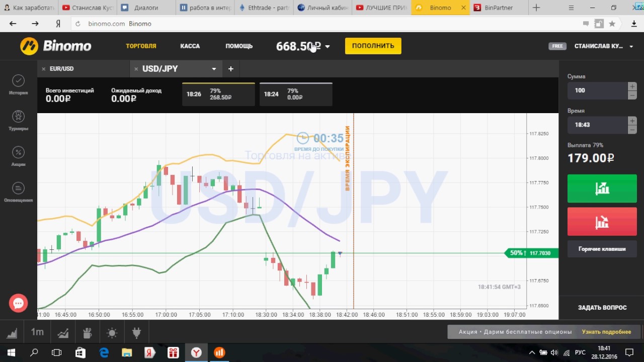Open a new browser tab
The height and width of the screenshot is (362, 644).
coord(536,8)
